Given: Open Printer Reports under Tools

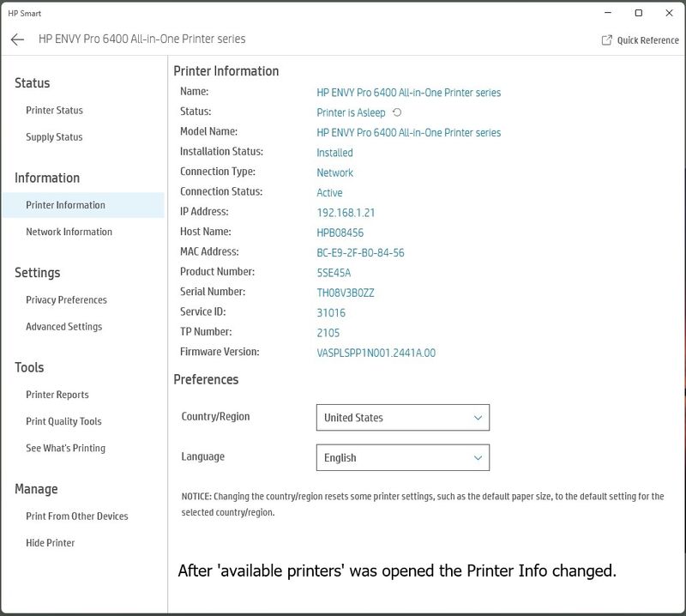Looking at the screenshot, I should [57, 395].
